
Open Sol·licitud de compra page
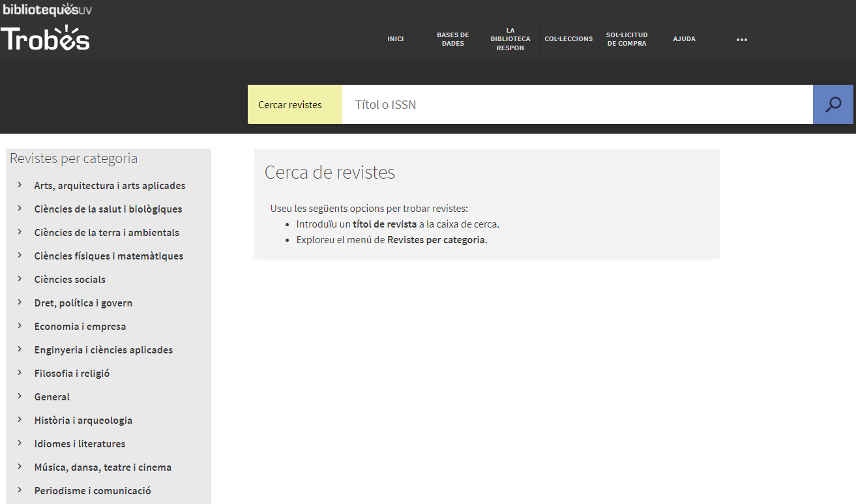pyautogui.click(x=627, y=39)
